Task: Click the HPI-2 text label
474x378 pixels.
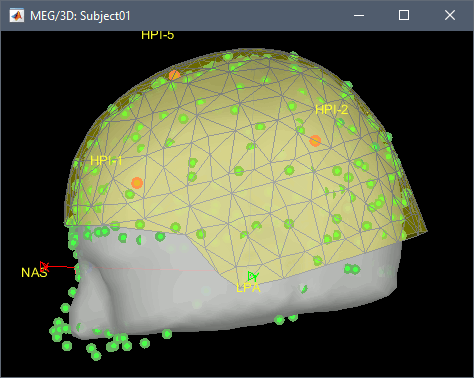Action: [x=332, y=110]
